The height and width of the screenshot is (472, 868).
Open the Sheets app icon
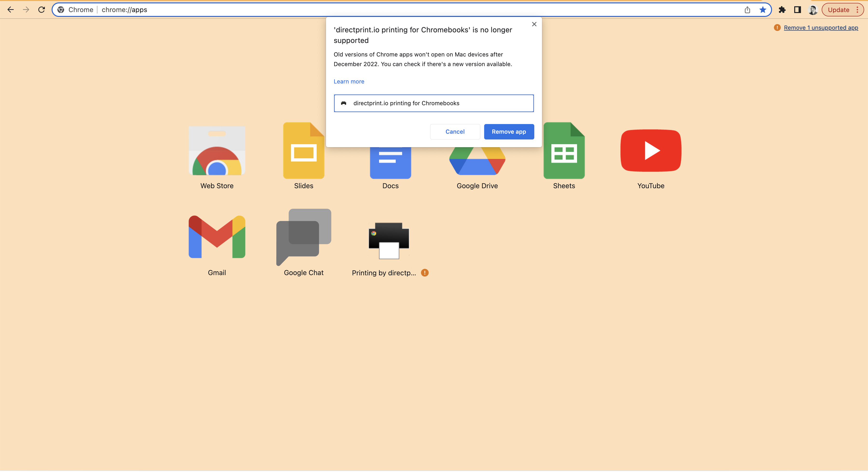click(564, 151)
